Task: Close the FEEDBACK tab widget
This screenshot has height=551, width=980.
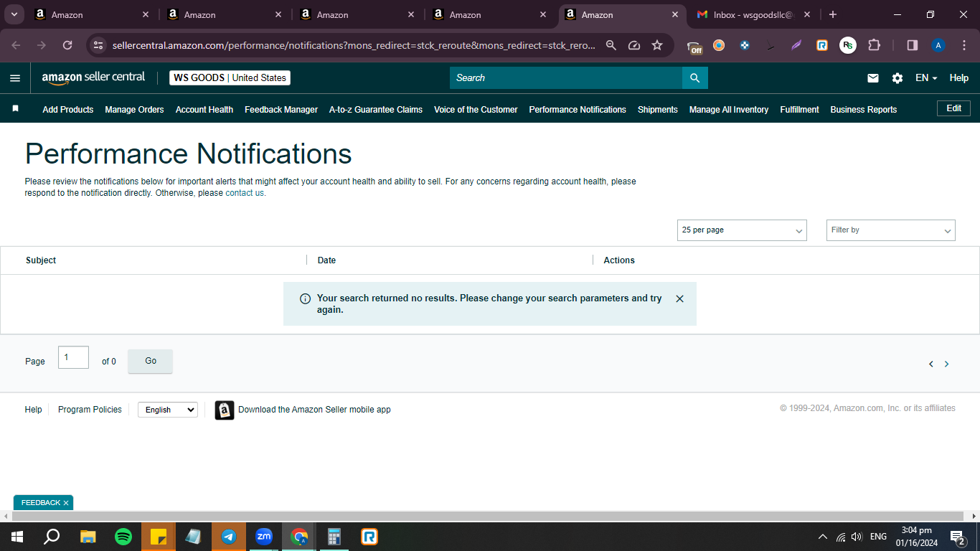Action: (66, 503)
